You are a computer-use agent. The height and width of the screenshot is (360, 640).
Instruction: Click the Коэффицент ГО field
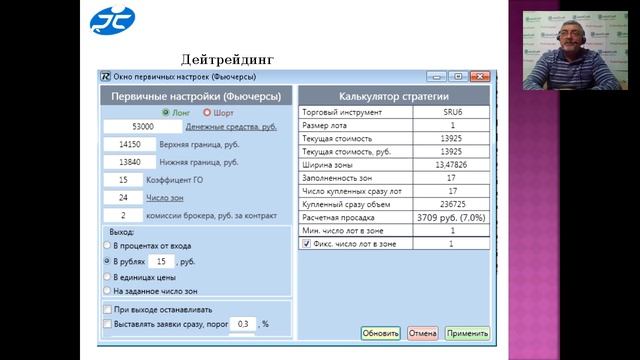(x=123, y=180)
